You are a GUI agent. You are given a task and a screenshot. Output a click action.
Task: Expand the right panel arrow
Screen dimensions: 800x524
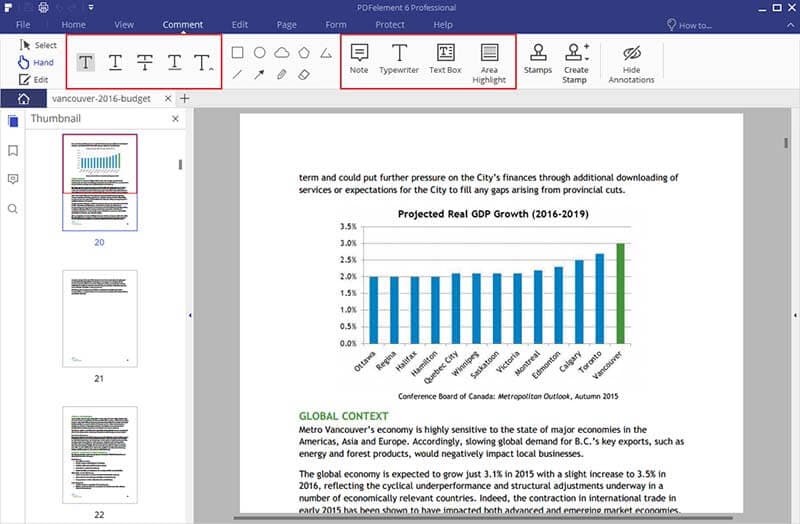[795, 315]
